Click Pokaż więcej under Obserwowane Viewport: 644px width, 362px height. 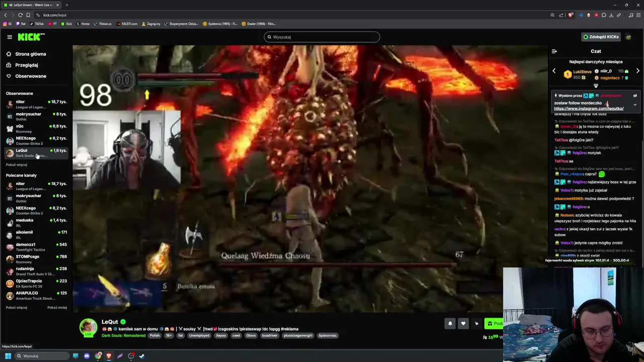click(x=16, y=165)
